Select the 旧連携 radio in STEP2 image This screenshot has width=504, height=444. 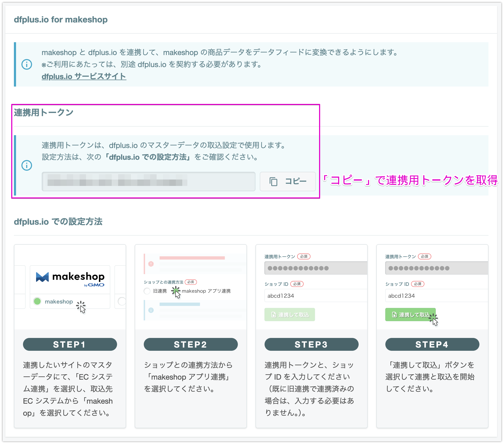click(147, 291)
